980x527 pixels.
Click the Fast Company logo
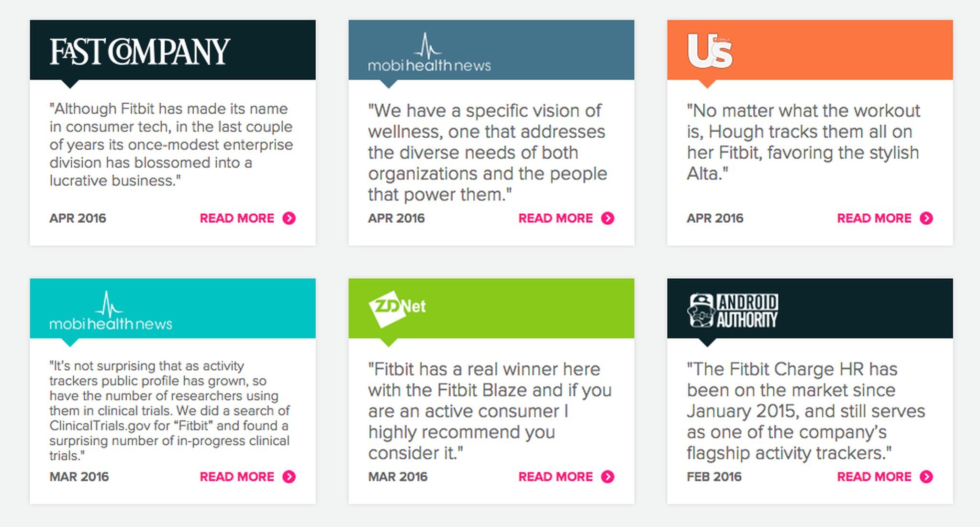(140, 52)
